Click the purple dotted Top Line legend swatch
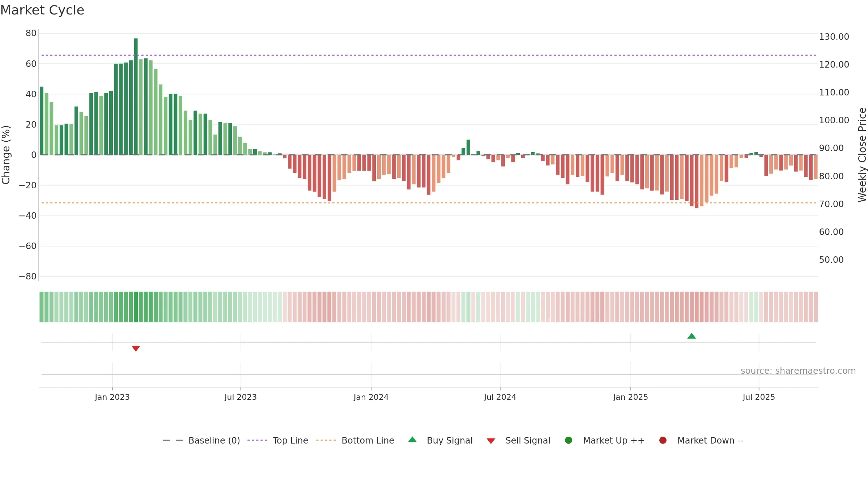This screenshot has height=488, width=868. pos(257,440)
